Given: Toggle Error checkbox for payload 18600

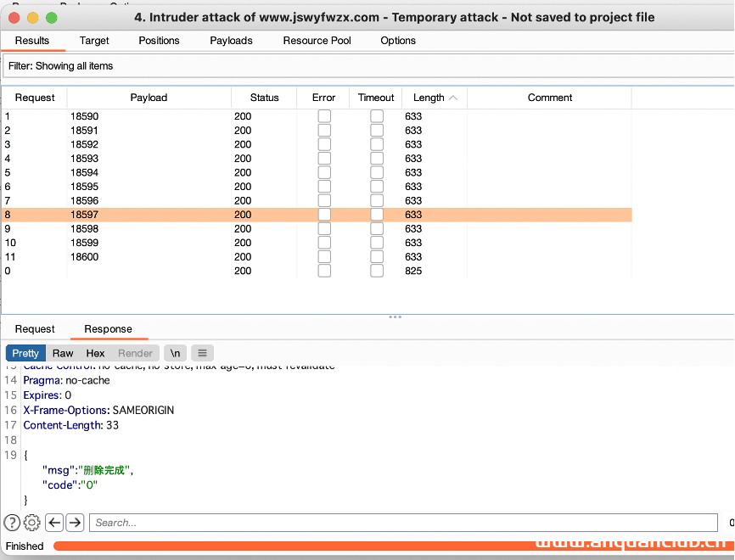Looking at the screenshot, I should tap(324, 256).
